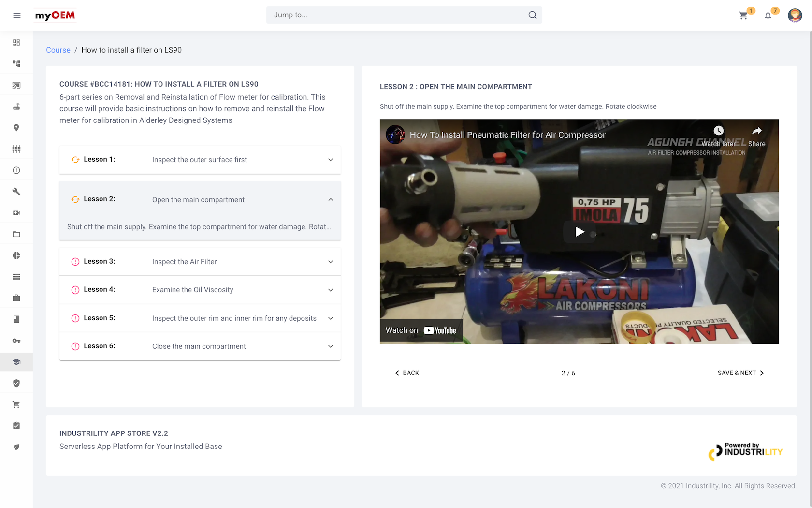Viewport: 812px width, 508px height.
Task: Open the cast screen icon in sidebar
Action: (x=16, y=85)
